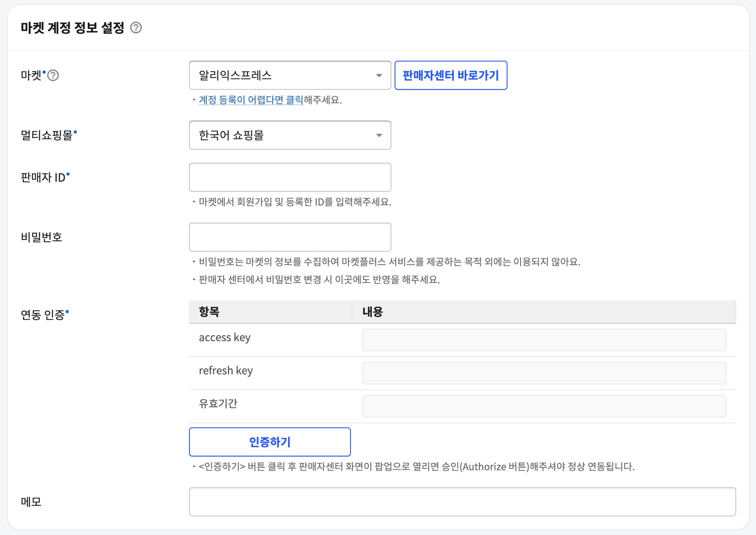Click the refresh key row label
This screenshot has height=535, width=756.
click(226, 371)
